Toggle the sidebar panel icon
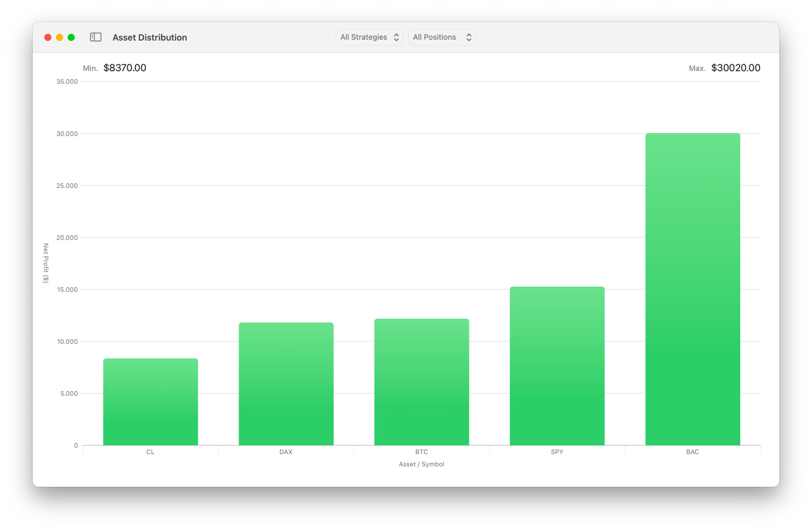 coord(96,37)
